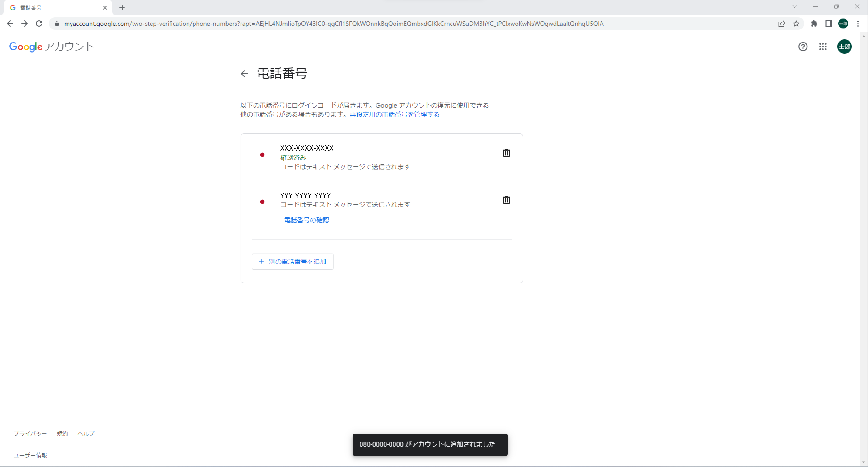Toggle Chrome side panel icon
The width and height of the screenshot is (868, 467).
(829, 24)
